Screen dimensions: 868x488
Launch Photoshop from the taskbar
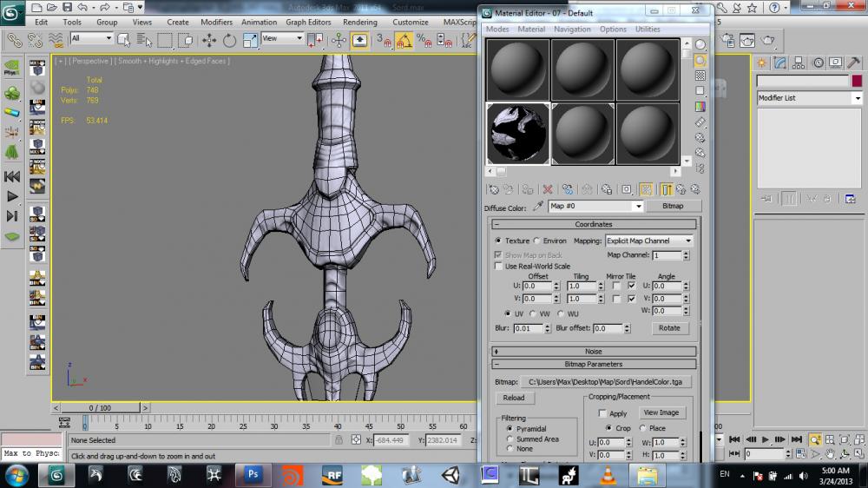(254, 474)
